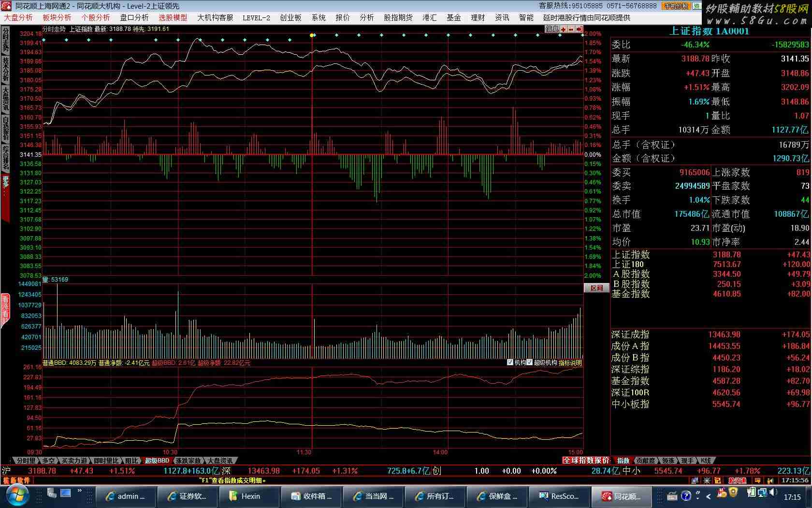Switch to the 即时量比 indicator tab
Image resolution: width=812 pixels, height=508 pixels.
[x=106, y=461]
